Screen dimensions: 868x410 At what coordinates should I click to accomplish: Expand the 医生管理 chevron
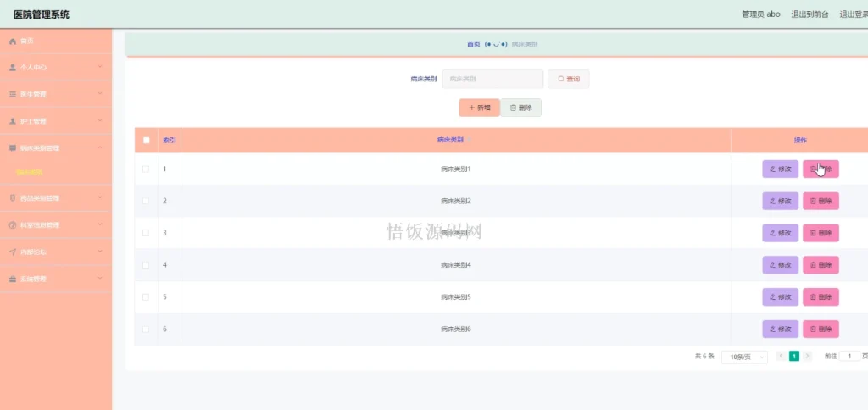pyautogui.click(x=100, y=93)
